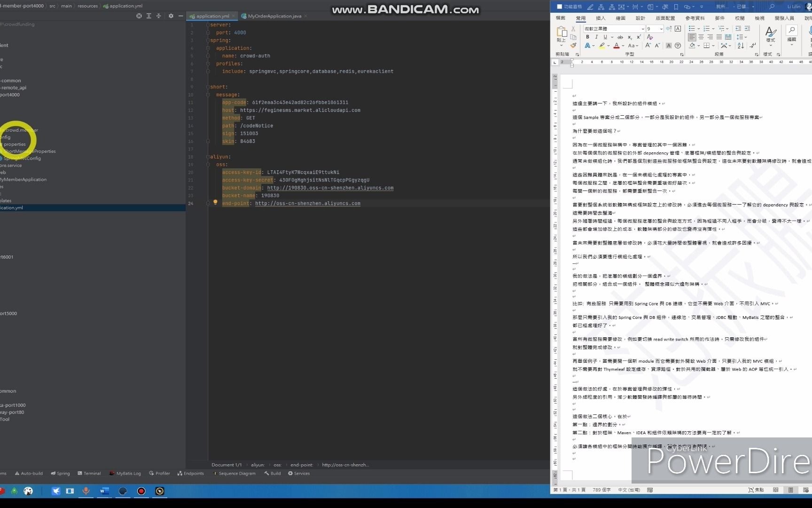
Task: Toggle Superscript in Word
Action: [x=639, y=37]
